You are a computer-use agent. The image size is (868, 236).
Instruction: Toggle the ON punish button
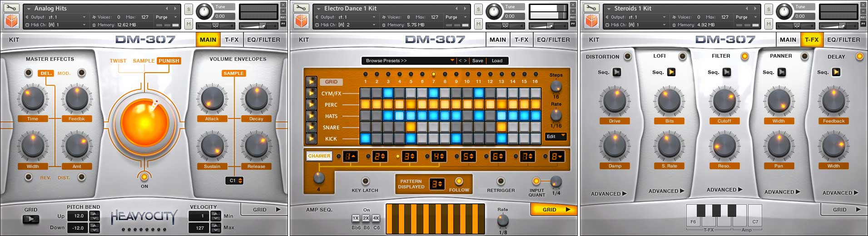tap(144, 177)
